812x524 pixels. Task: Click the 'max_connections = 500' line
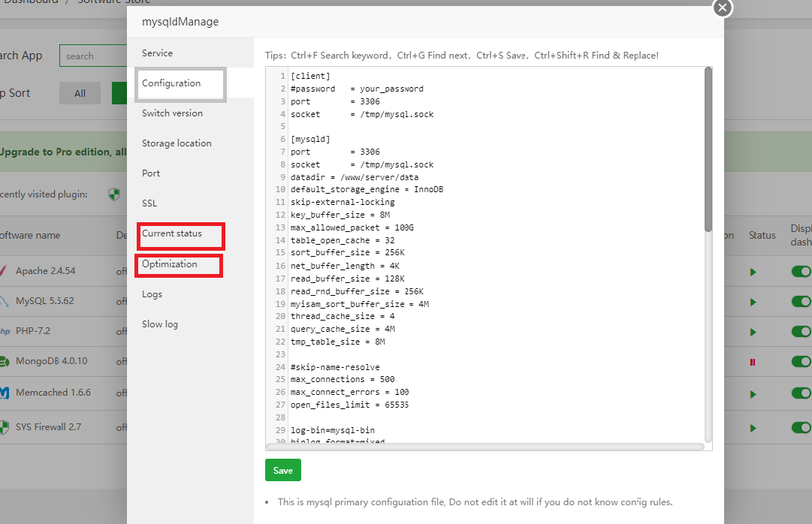click(x=343, y=380)
